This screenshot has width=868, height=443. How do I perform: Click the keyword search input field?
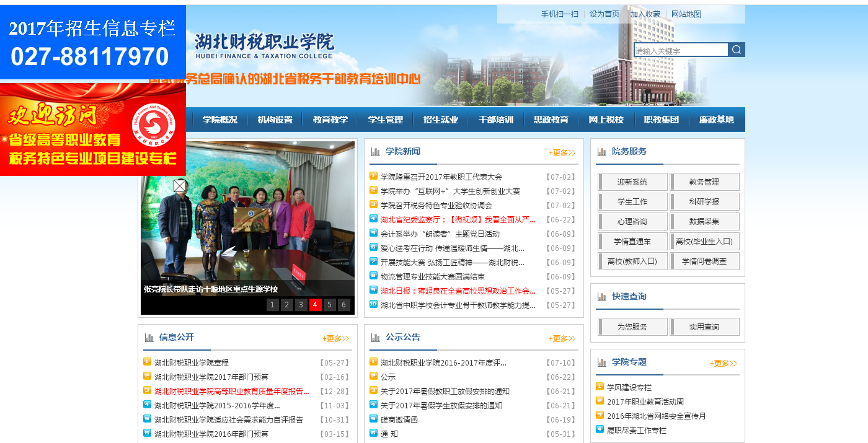680,50
